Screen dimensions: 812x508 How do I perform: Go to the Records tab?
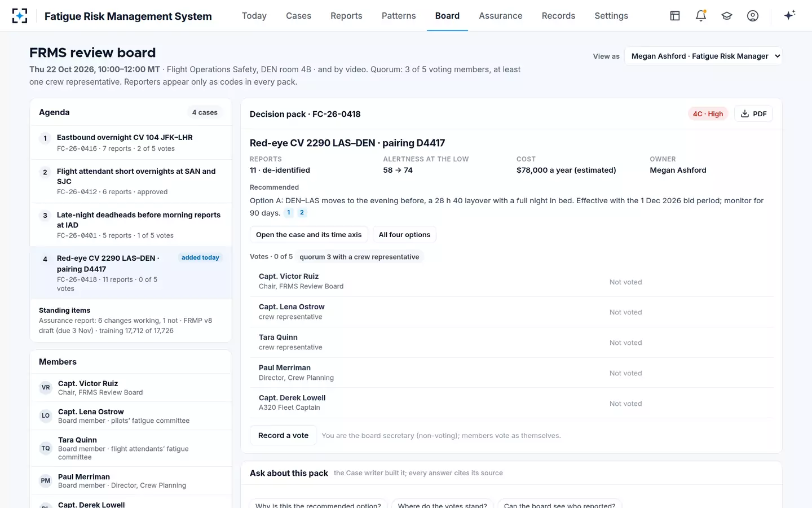coord(558,16)
